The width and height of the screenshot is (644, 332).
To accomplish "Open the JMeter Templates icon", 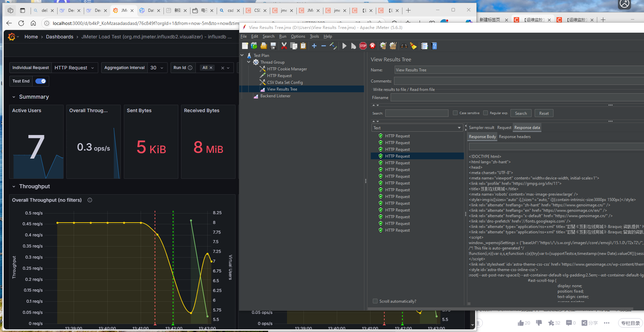I will click(x=254, y=46).
